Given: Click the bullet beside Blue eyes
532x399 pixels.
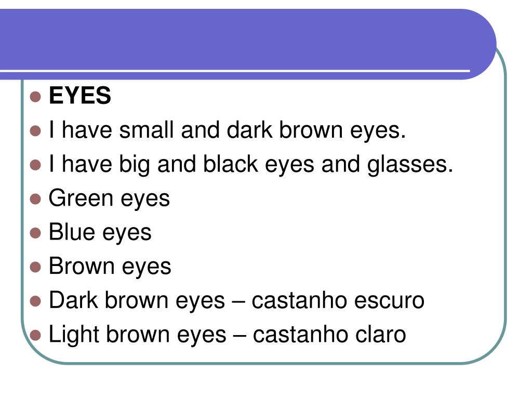Looking at the screenshot, I should (35, 233).
